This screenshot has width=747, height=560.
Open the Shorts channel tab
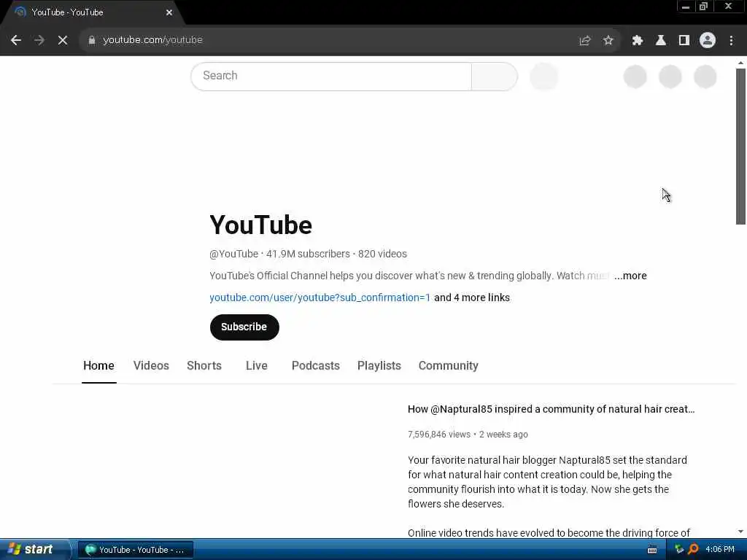click(204, 366)
